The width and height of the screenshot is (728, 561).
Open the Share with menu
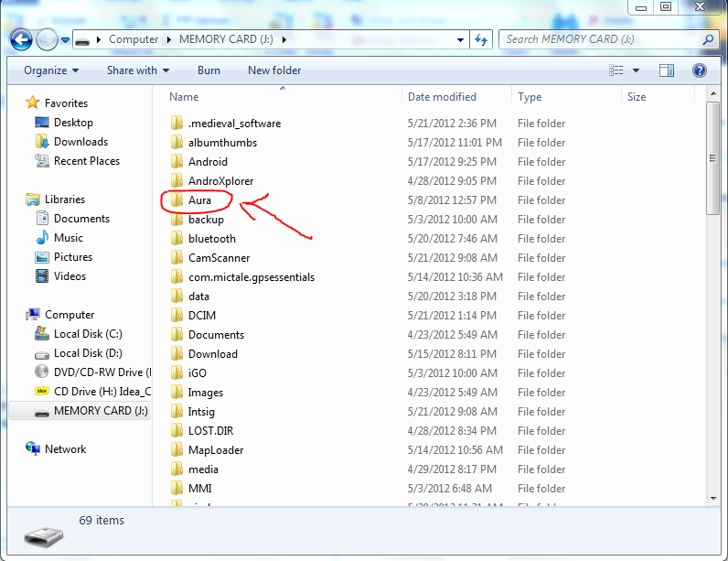pos(138,70)
